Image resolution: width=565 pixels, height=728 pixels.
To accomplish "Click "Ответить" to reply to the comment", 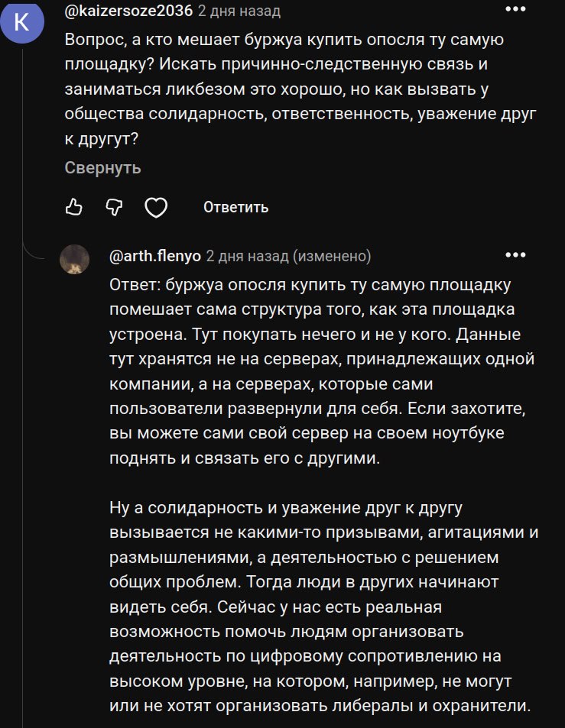I will [235, 207].
